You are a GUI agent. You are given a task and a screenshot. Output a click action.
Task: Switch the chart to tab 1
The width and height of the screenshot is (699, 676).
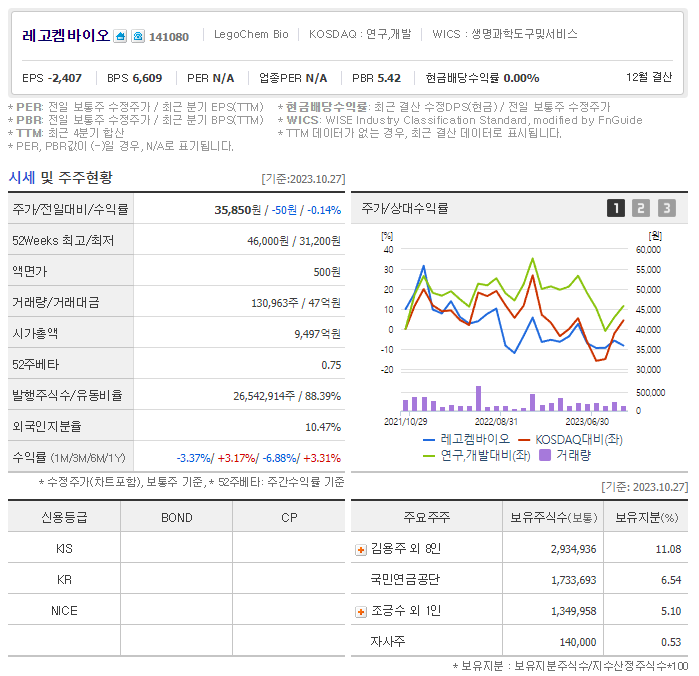[x=616, y=208]
